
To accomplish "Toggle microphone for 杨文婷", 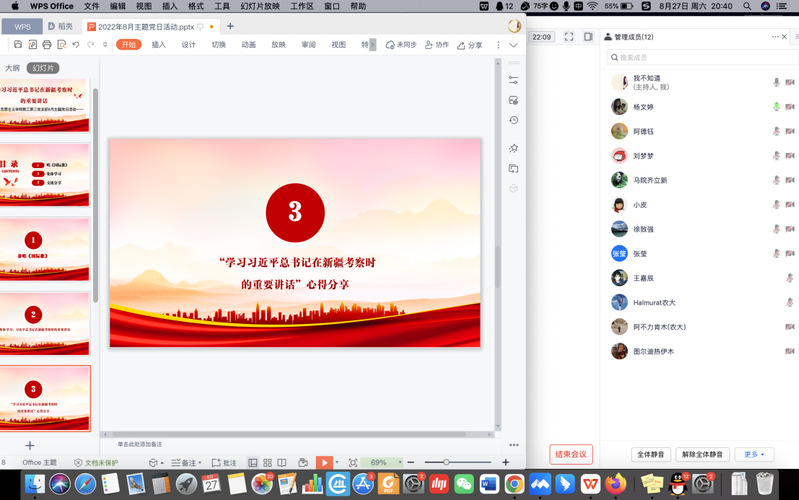I will click(776, 107).
